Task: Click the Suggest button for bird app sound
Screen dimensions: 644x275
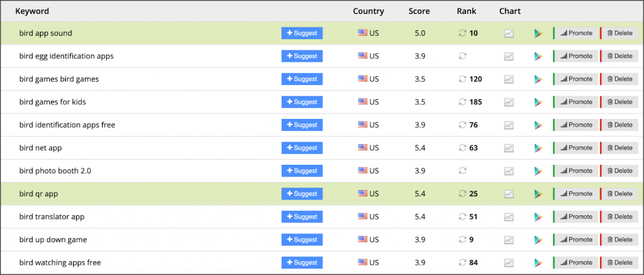Action: tap(302, 33)
